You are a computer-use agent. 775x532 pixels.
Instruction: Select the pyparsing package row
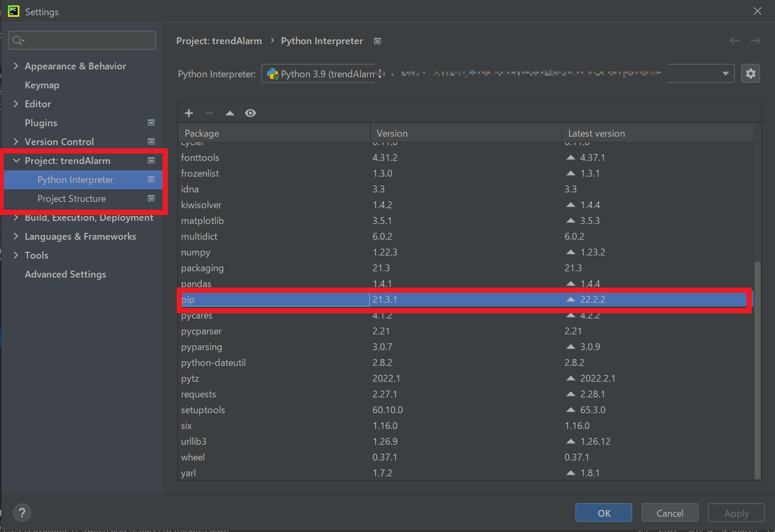(x=466, y=347)
